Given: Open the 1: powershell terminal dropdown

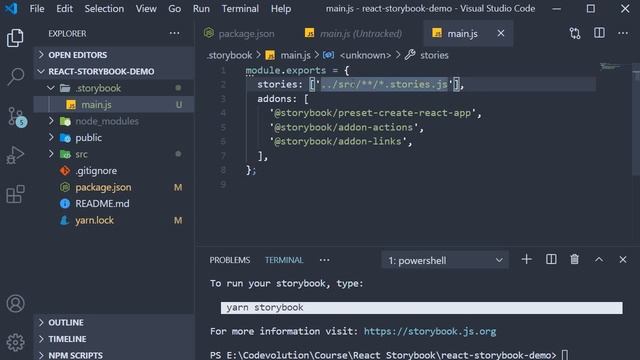Looking at the screenshot, I should pyautogui.click(x=445, y=260).
